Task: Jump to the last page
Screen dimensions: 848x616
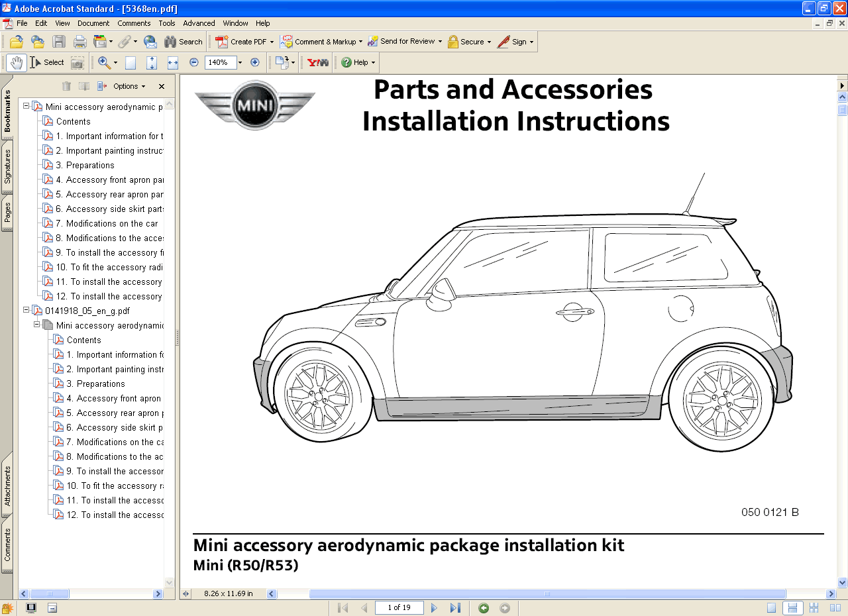Action: point(455,608)
